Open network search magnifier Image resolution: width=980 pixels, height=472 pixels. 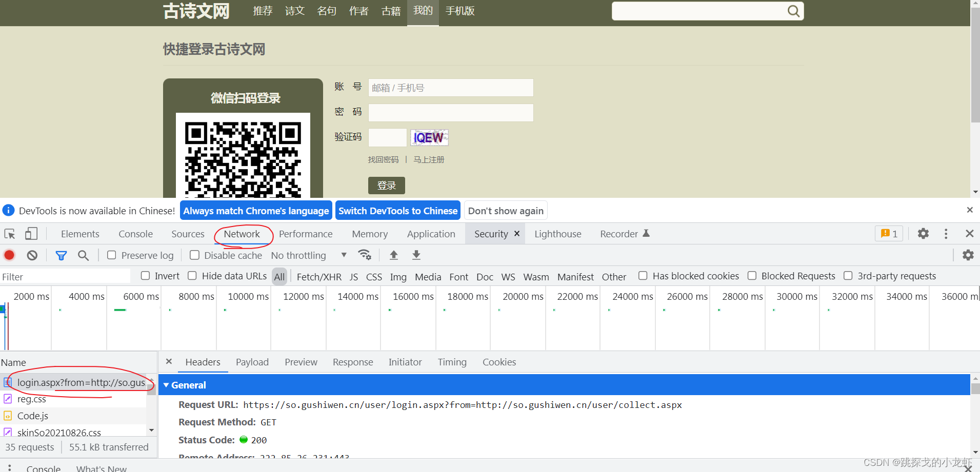pyautogui.click(x=83, y=255)
